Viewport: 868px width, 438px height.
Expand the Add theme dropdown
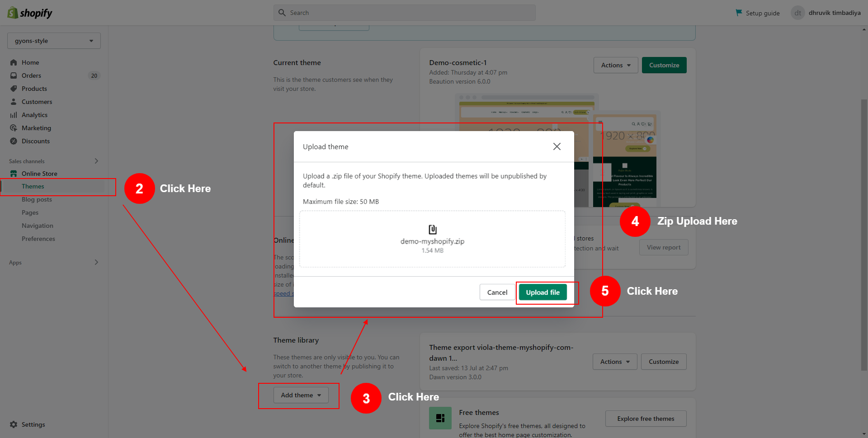click(x=301, y=395)
